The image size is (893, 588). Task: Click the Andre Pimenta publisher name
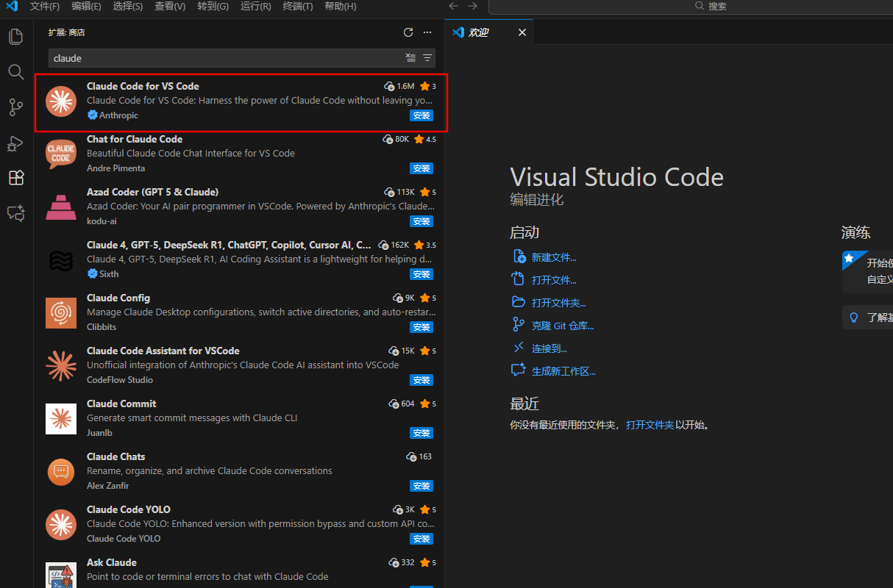pyautogui.click(x=115, y=168)
